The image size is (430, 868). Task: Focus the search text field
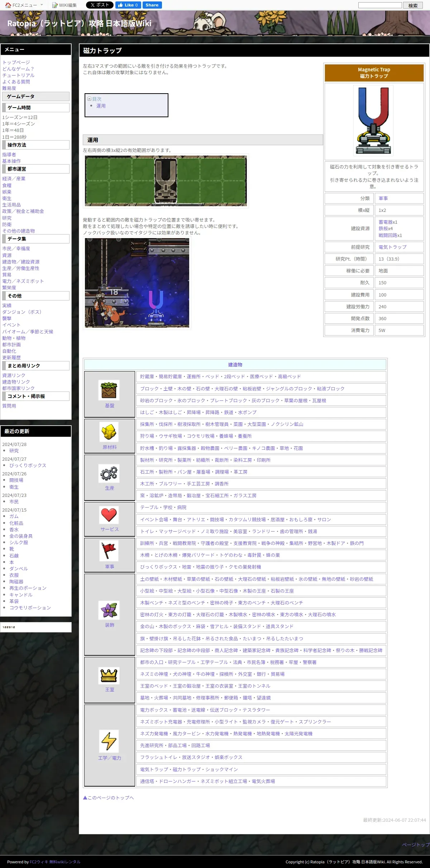click(x=380, y=5)
